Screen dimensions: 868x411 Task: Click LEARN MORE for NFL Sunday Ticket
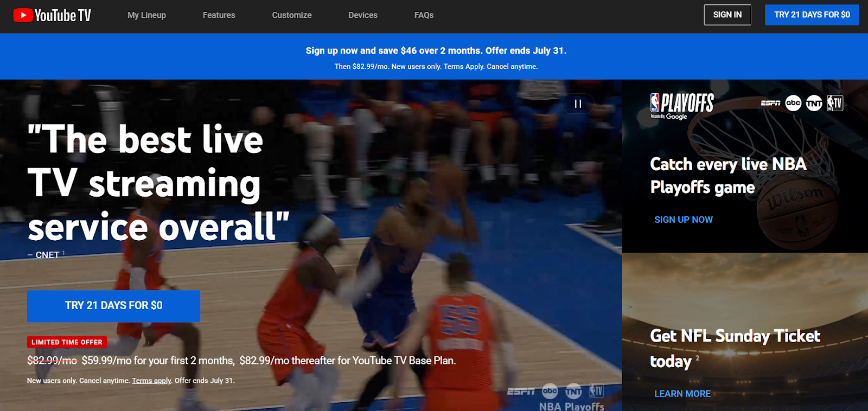point(682,394)
